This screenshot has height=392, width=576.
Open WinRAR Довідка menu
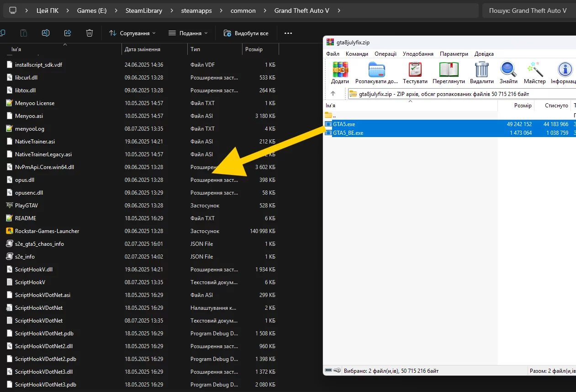pyautogui.click(x=484, y=54)
